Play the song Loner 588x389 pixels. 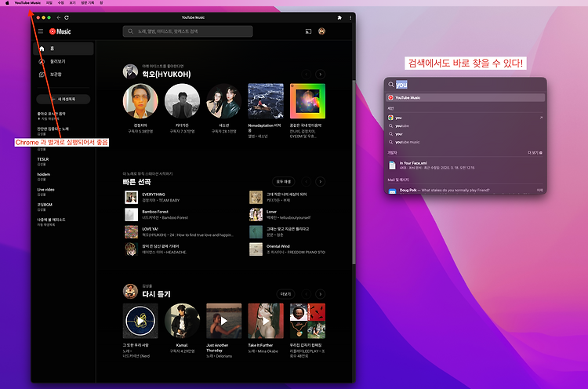pos(256,215)
